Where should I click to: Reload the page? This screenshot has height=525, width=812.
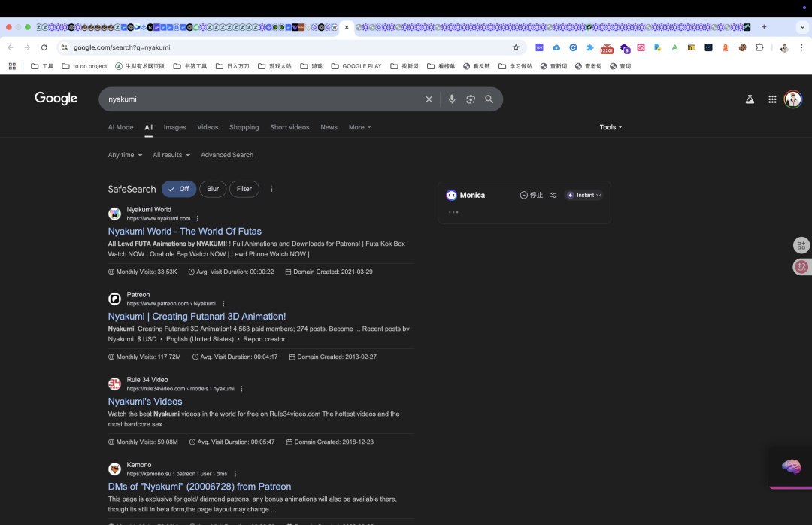click(44, 47)
